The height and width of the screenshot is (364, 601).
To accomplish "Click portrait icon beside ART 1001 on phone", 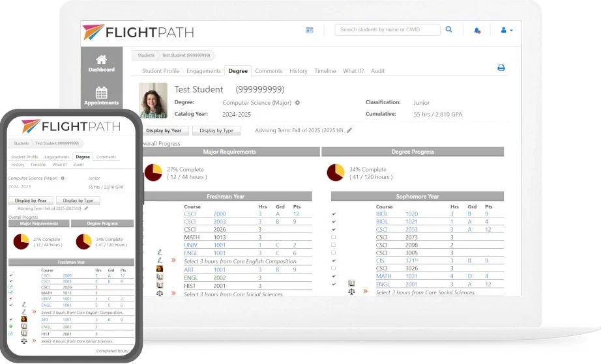I will 23,319.
